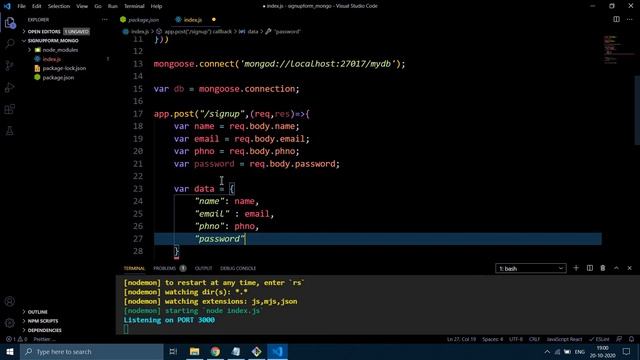
Task: Open the Explorer view in activity bar
Action: [10, 22]
